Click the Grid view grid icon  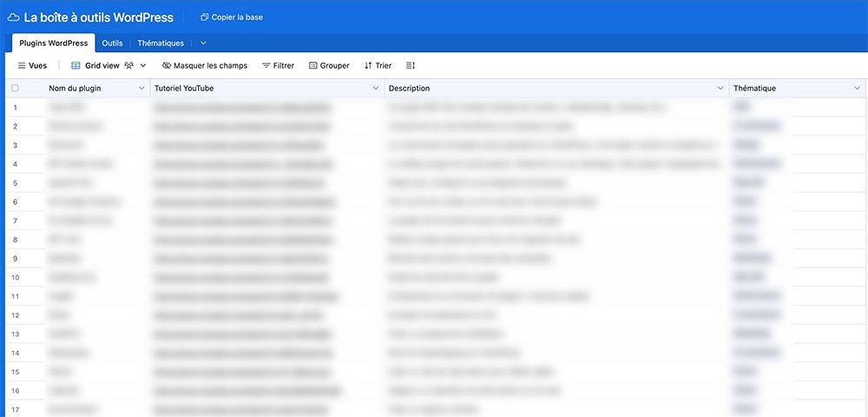[x=76, y=66]
